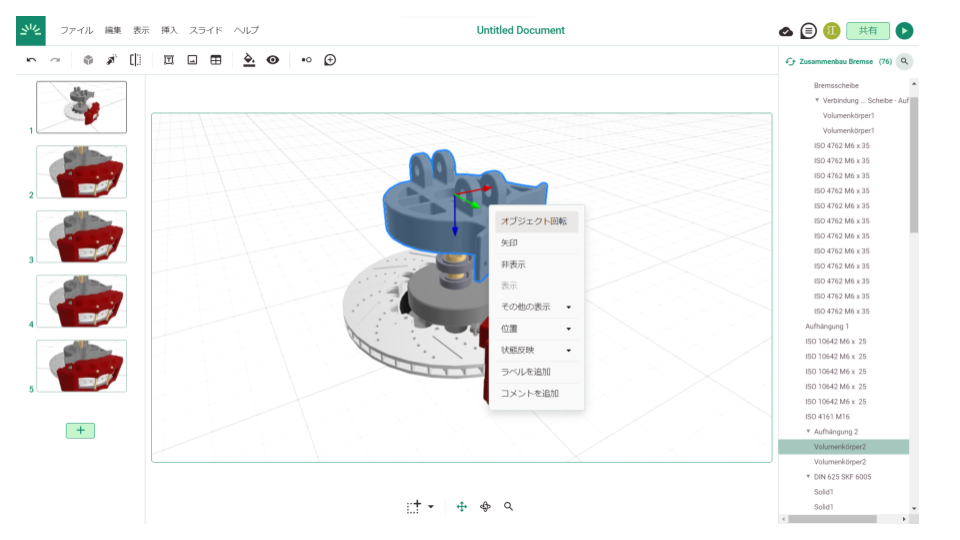960x540 pixels.
Task: Click the undo arrow in the toolbar
Action: click(x=31, y=61)
